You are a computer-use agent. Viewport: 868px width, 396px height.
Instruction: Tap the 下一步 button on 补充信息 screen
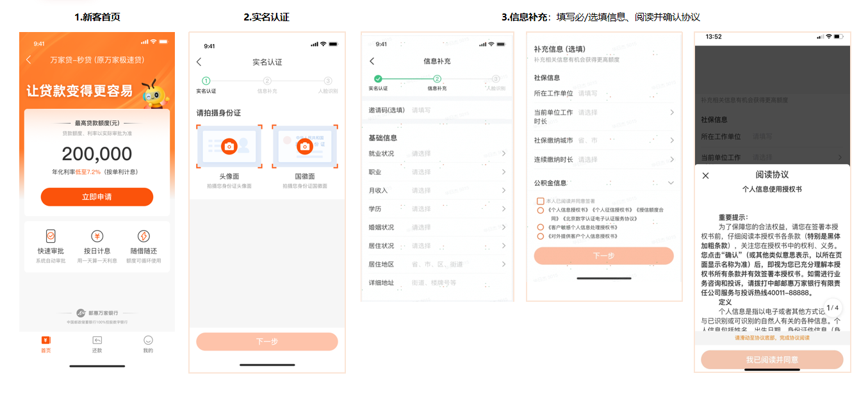pos(604,256)
